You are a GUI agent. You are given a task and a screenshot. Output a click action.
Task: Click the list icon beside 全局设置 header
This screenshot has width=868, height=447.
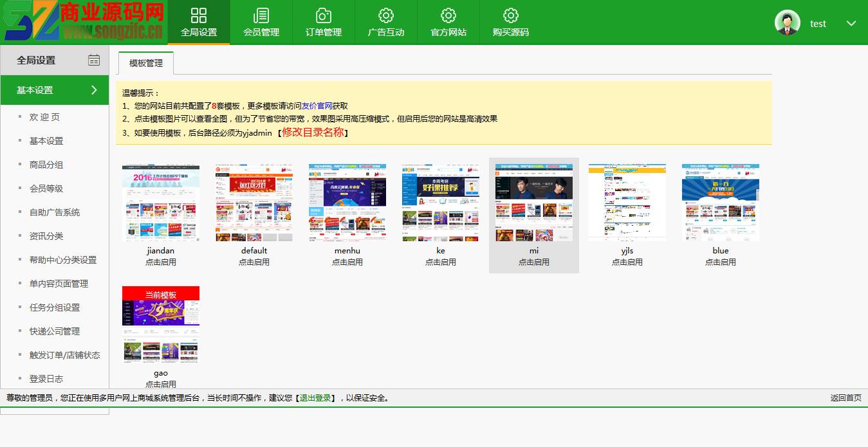(x=94, y=59)
